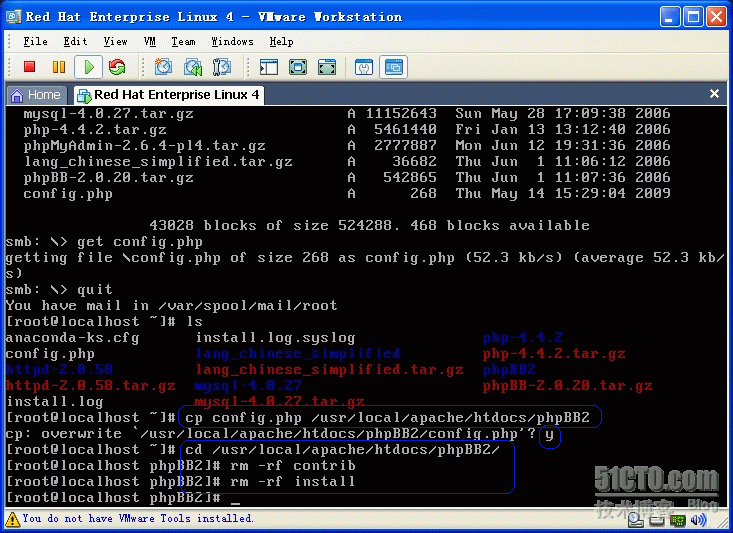Image resolution: width=733 pixels, height=533 pixels.
Task: Reset the virtual machine with red-green icon
Action: coord(117,67)
